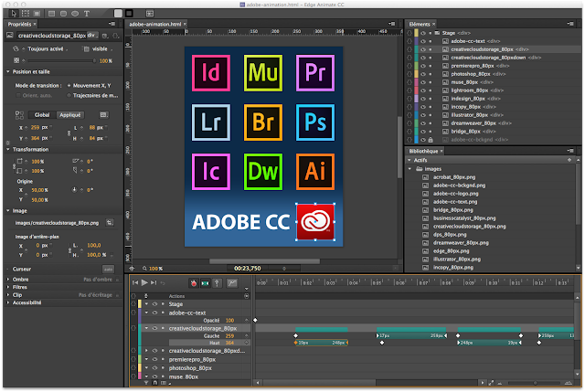The height and width of the screenshot is (392, 585).
Task: Select the Text tool
Action: pos(87,14)
